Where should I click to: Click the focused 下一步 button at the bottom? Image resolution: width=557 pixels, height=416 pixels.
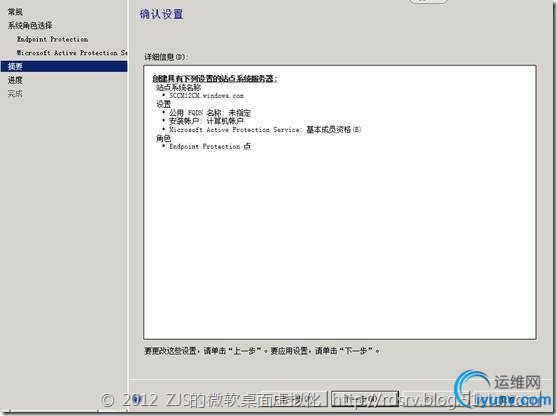[365, 399]
